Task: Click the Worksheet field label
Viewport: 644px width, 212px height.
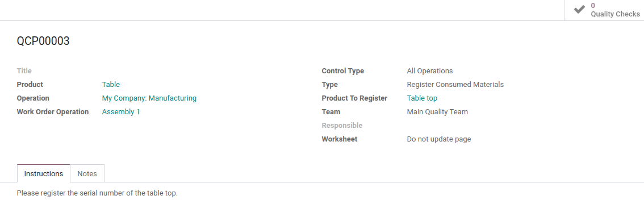Action: [339, 139]
